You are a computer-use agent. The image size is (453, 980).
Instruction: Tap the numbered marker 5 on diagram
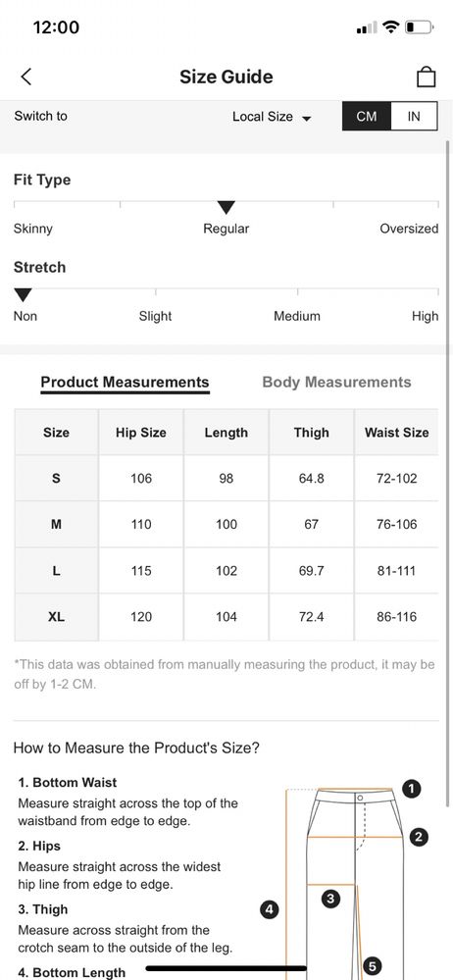(372, 966)
